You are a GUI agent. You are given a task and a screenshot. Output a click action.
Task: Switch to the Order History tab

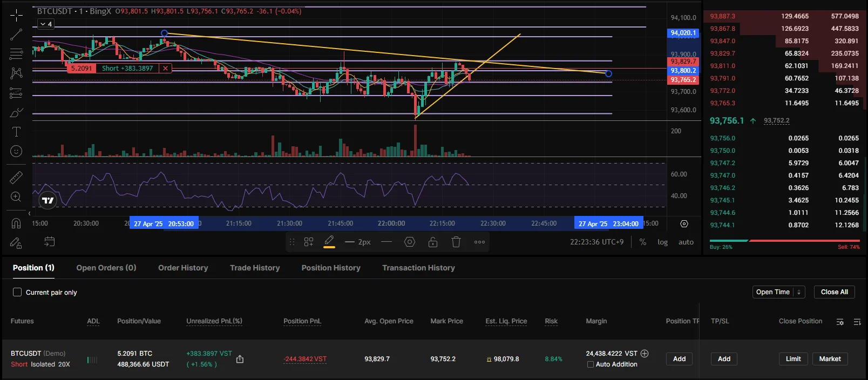(183, 268)
